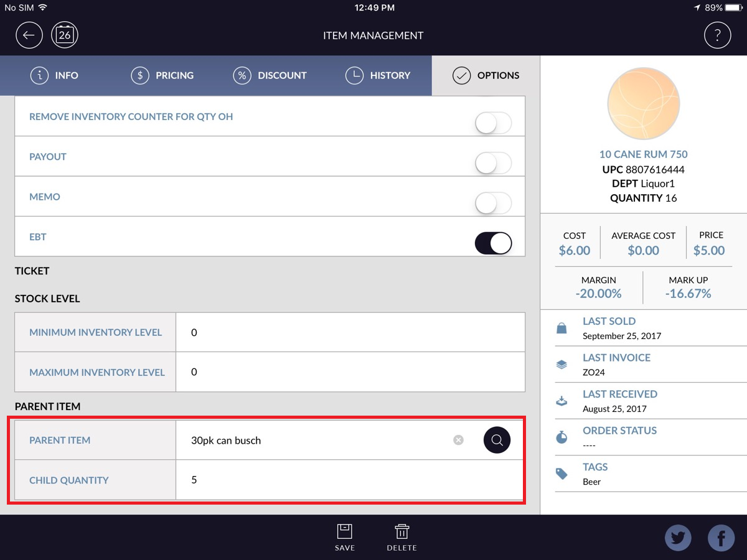
Task: Turn on the Payout switch
Action: tap(493, 164)
